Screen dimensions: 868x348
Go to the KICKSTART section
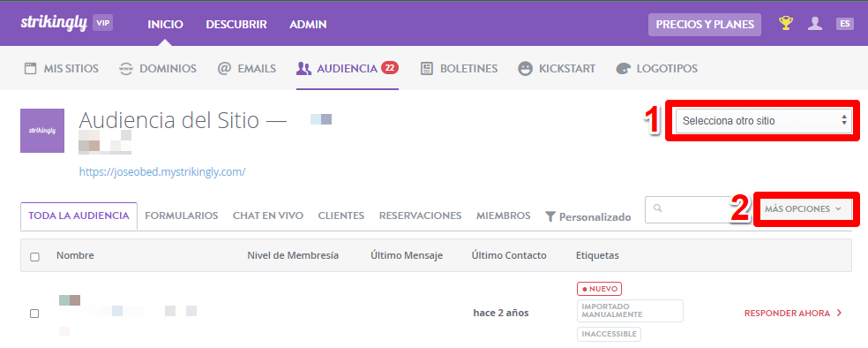click(557, 69)
